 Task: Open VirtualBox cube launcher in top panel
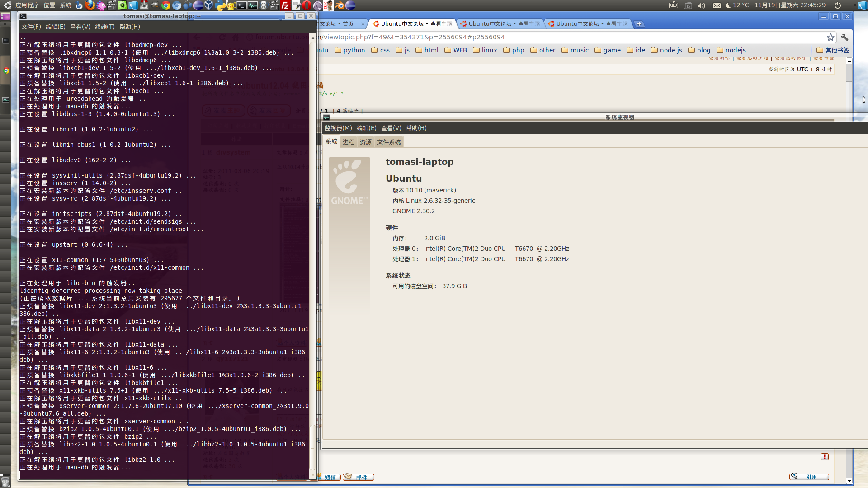[209, 5]
